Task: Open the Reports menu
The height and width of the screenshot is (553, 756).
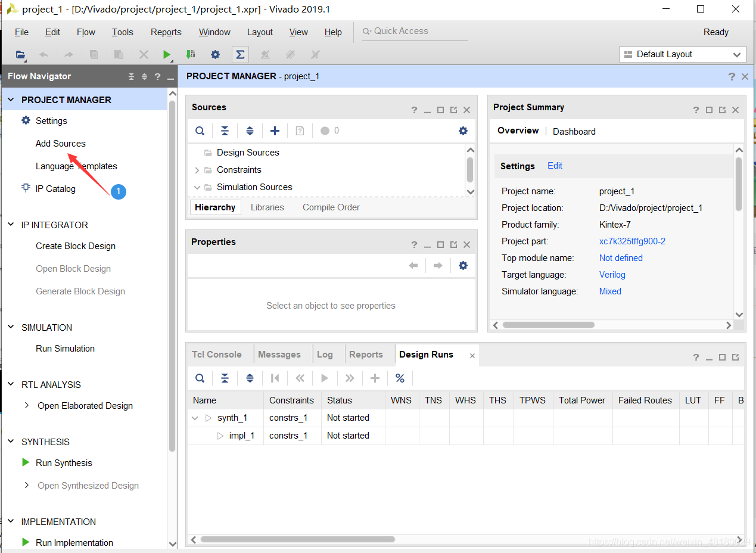Action: click(166, 32)
